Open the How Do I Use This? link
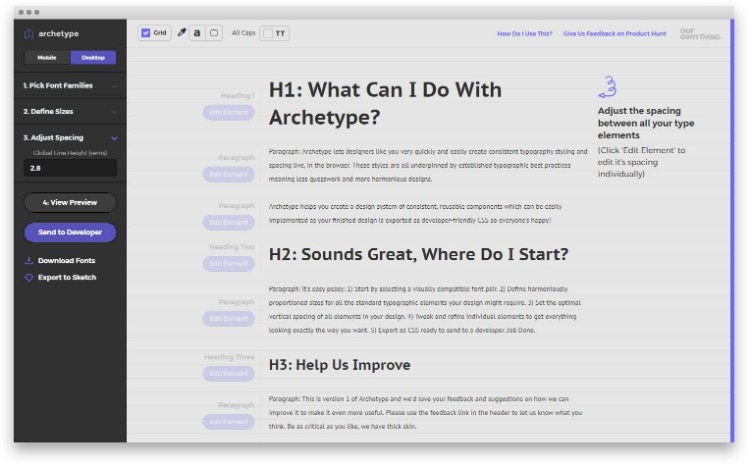748x464 pixels. pos(524,34)
